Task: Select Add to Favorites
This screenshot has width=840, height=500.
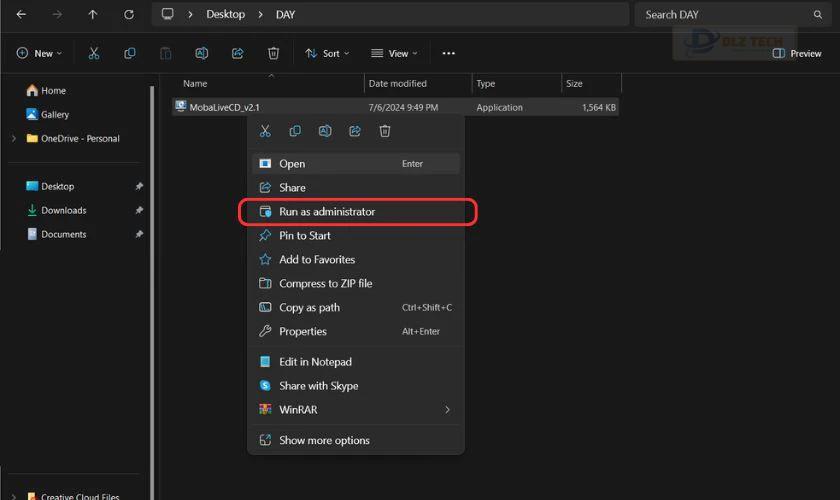Action: [356, 259]
